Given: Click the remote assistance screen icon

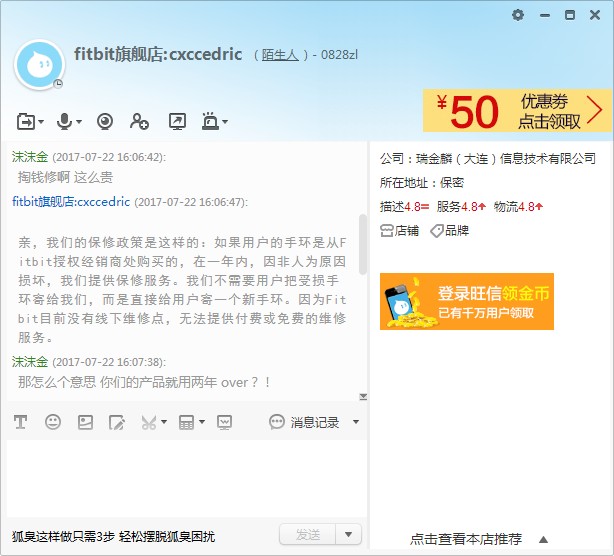Looking at the screenshot, I should coord(177,121).
